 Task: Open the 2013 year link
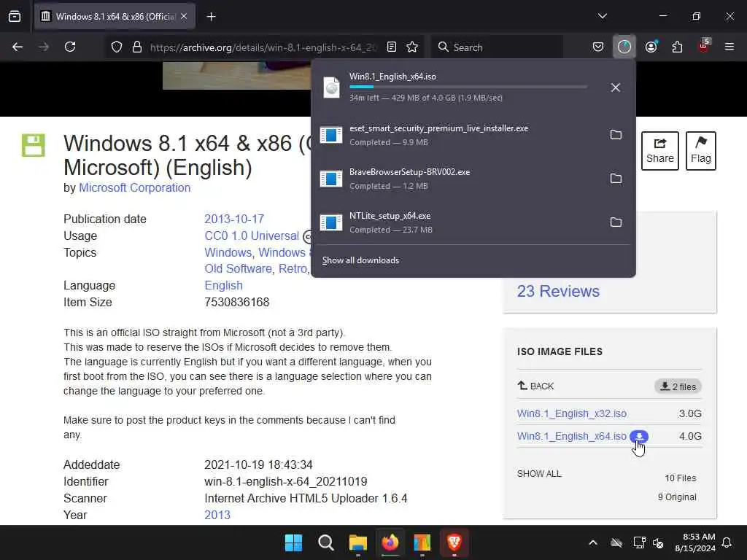coord(217,515)
